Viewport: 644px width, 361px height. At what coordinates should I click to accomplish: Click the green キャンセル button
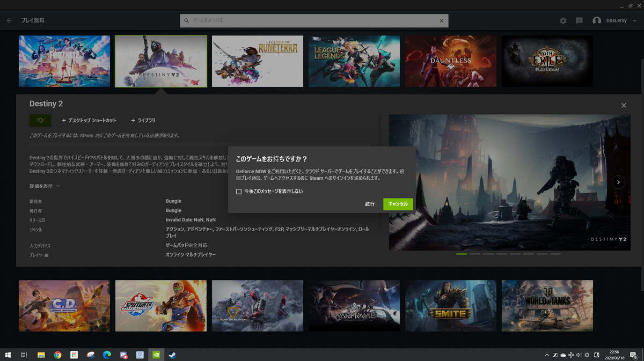point(398,204)
